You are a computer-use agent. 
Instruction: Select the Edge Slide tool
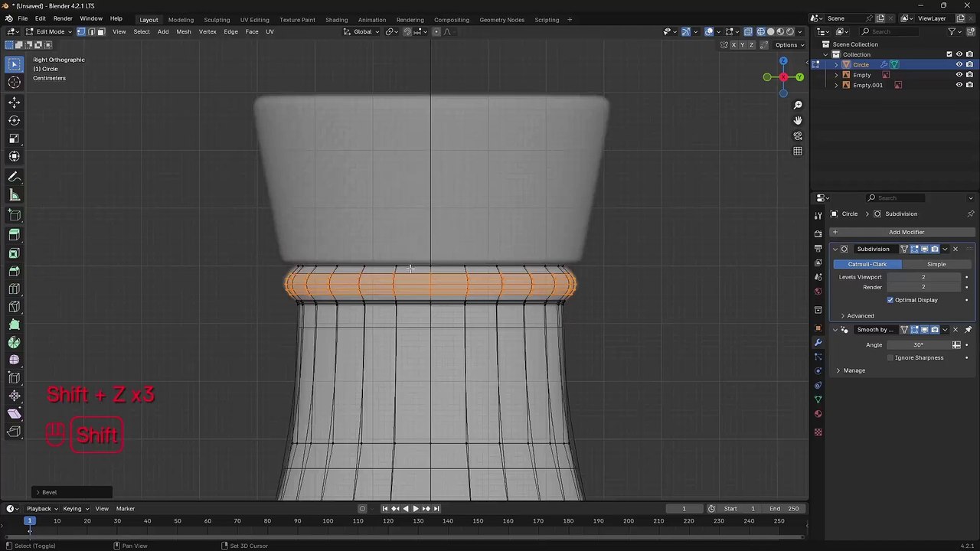tap(14, 378)
